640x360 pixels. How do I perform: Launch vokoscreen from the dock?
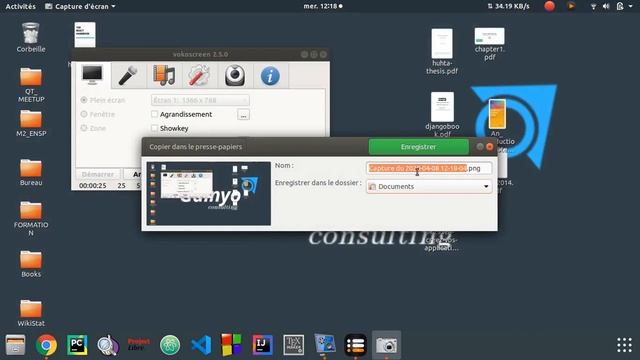324,345
